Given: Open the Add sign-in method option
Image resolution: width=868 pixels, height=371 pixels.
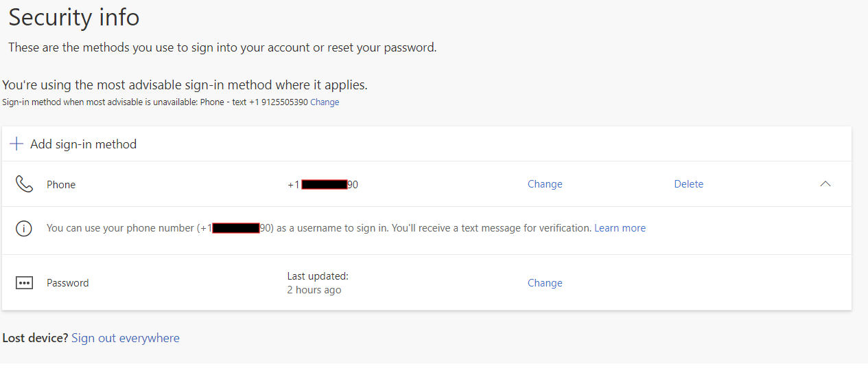Looking at the screenshot, I should point(83,144).
